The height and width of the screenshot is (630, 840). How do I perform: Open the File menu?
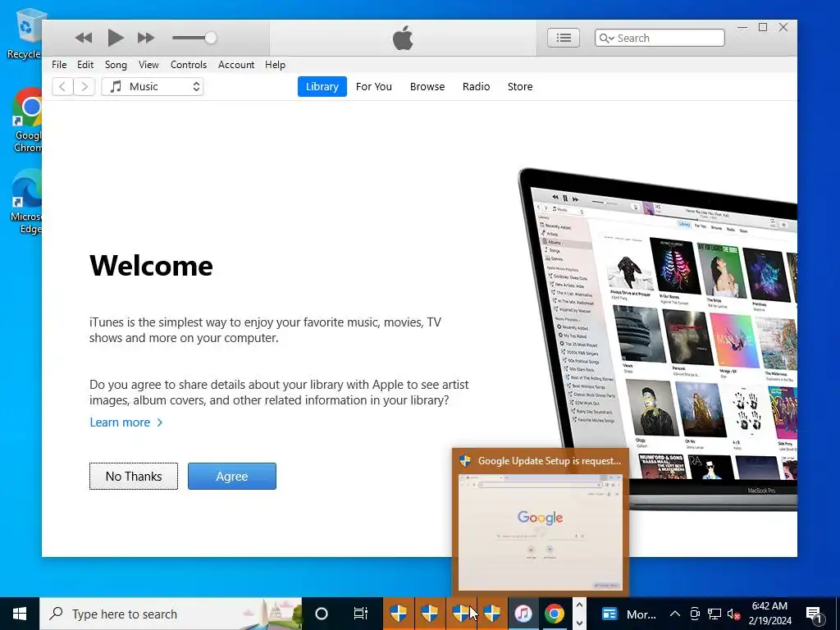(x=59, y=64)
